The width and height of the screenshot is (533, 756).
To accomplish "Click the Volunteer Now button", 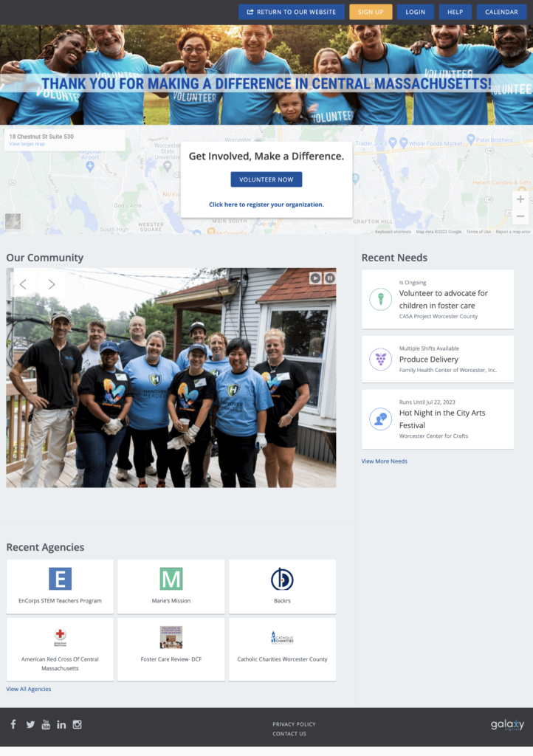I will point(266,179).
